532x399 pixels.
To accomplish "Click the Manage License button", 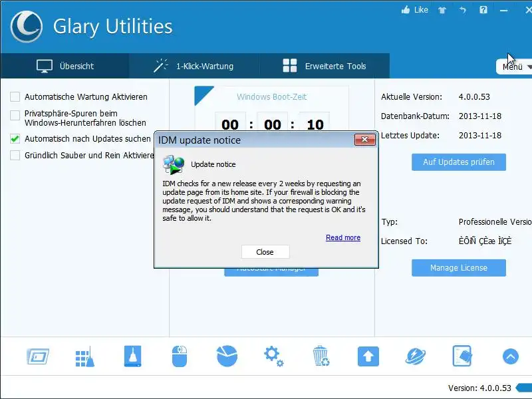I will [459, 268].
